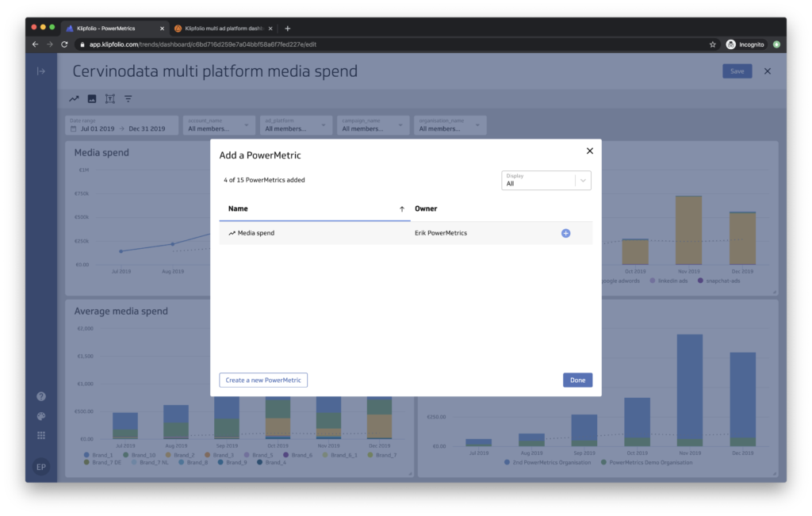Screen dimensions: 812x516
Task: Click the Nov 2019 bar in the top right chart
Action: (689, 231)
